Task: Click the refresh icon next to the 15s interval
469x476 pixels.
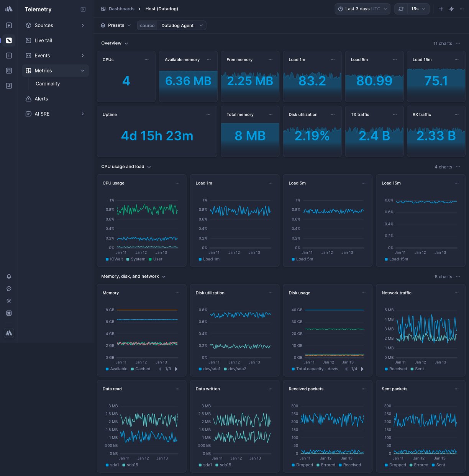Action: [x=401, y=8]
